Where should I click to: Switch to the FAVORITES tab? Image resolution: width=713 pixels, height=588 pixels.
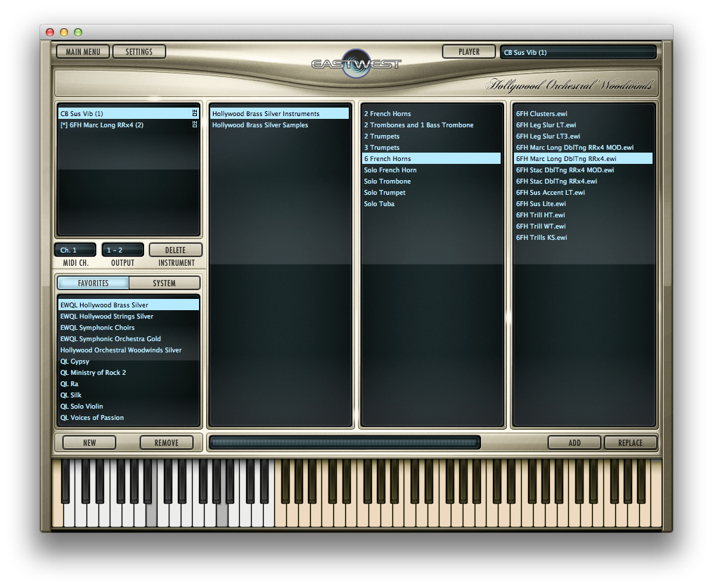(94, 283)
